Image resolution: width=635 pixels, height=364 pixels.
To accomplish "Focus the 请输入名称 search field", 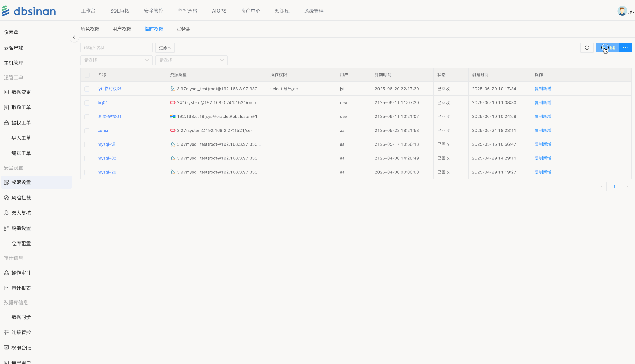I will point(116,48).
